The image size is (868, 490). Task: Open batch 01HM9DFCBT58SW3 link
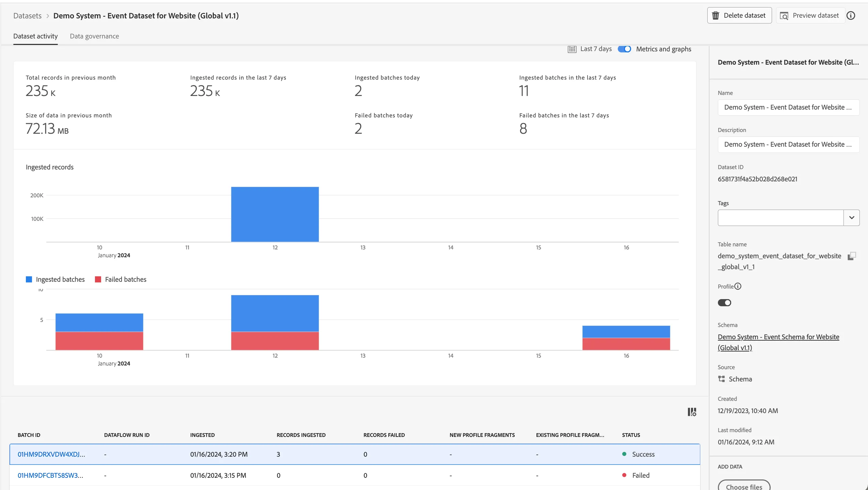[x=50, y=475]
